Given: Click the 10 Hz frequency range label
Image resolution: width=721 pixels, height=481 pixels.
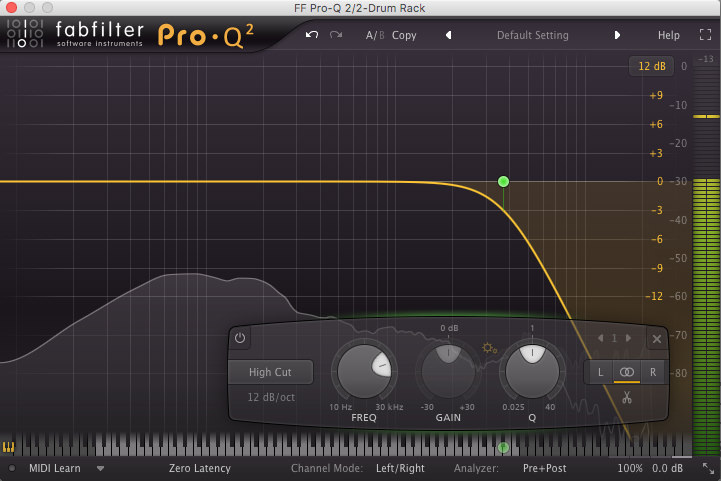Looking at the screenshot, I should click(x=341, y=407).
